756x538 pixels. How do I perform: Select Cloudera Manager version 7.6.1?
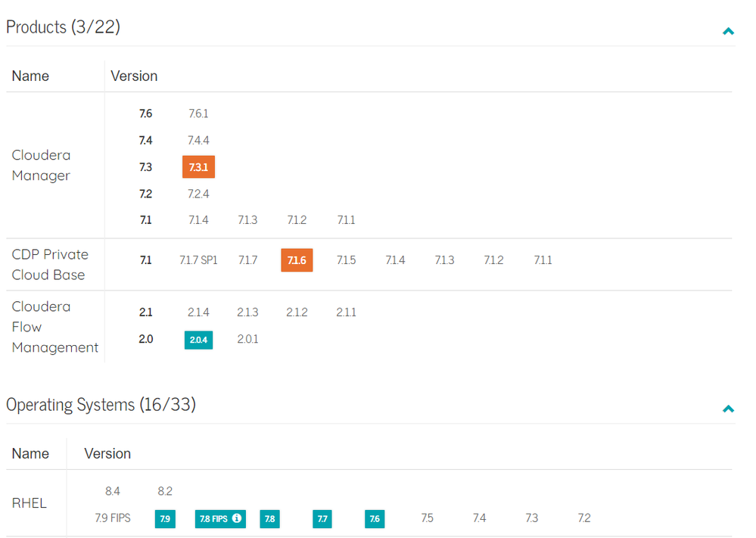point(198,114)
